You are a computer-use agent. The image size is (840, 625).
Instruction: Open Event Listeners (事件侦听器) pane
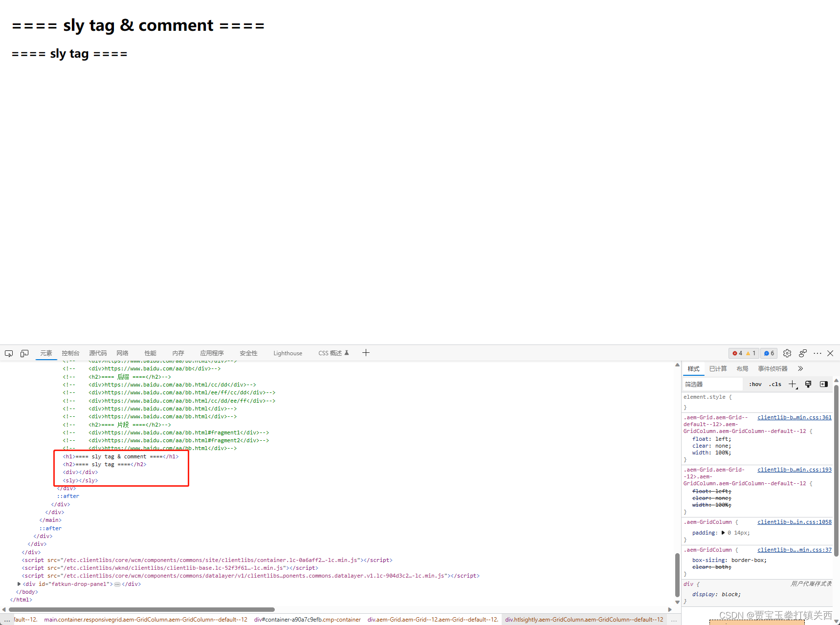click(773, 369)
